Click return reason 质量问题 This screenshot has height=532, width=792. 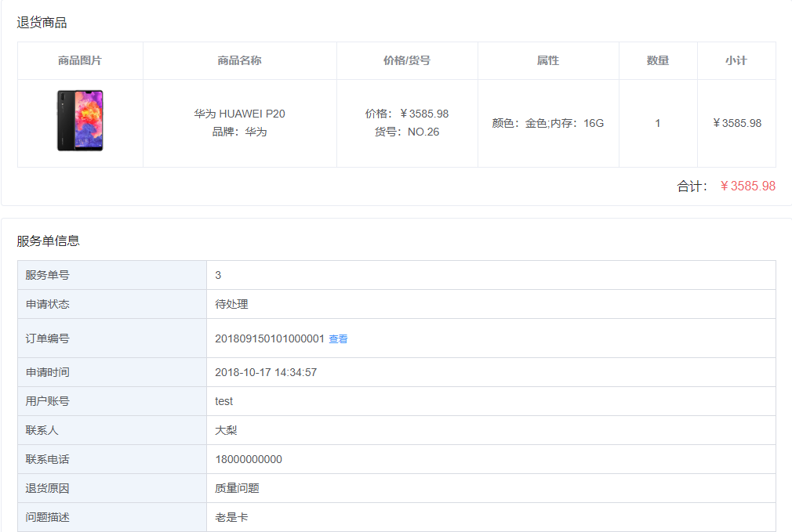(x=237, y=488)
